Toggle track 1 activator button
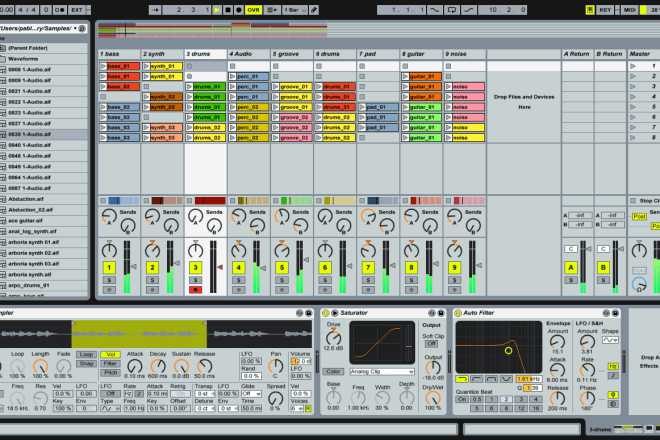 click(109, 267)
